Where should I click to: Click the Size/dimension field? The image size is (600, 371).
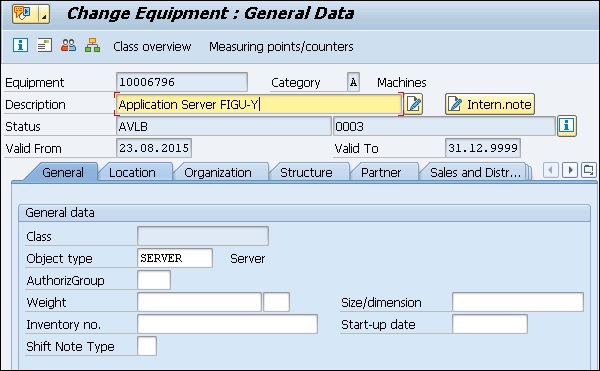pyautogui.click(x=518, y=302)
